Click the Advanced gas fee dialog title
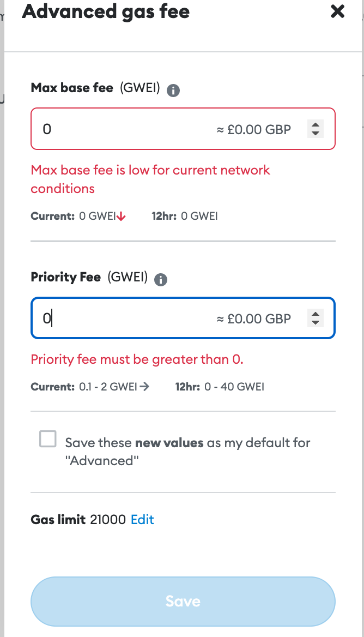 coord(106,12)
